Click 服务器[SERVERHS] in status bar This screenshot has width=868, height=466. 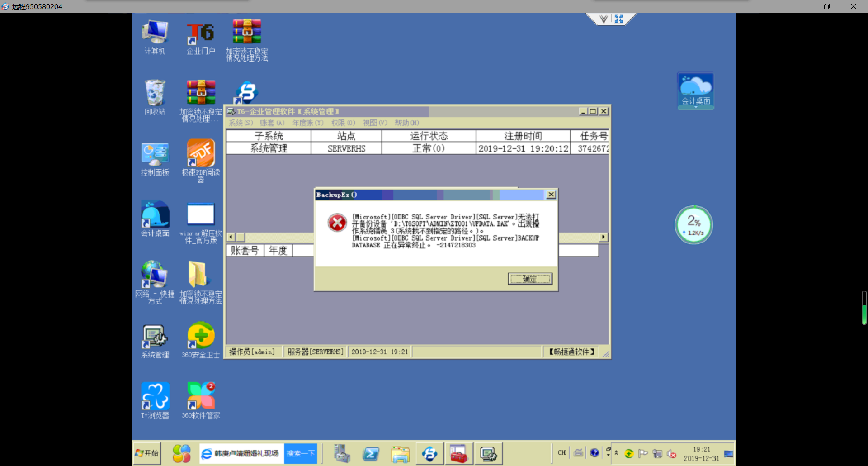316,352
